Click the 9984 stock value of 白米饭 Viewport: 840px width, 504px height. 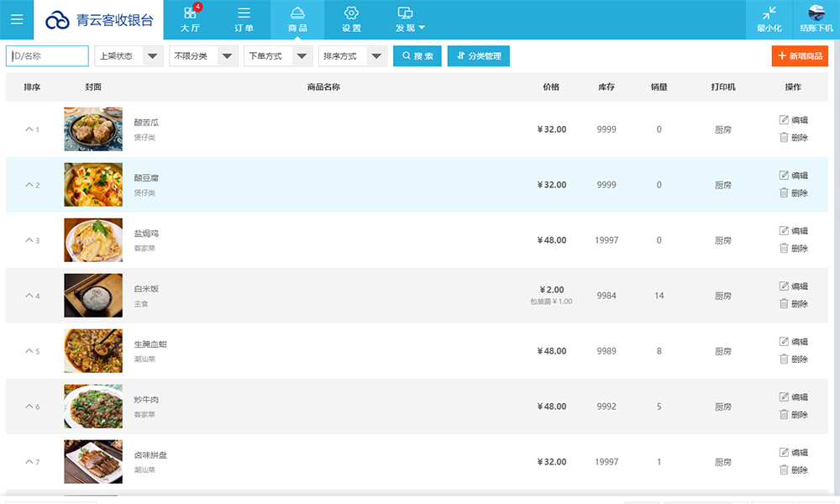pyautogui.click(x=606, y=296)
